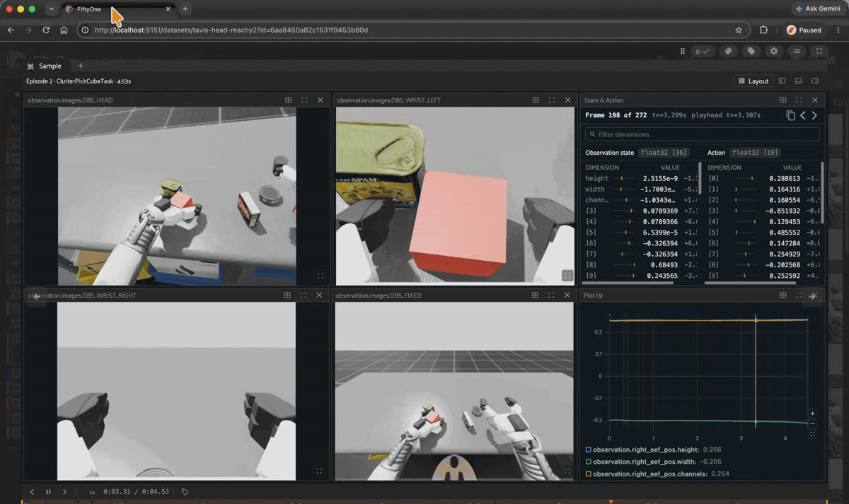Reload the browser page
849x504 pixels.
point(46,30)
